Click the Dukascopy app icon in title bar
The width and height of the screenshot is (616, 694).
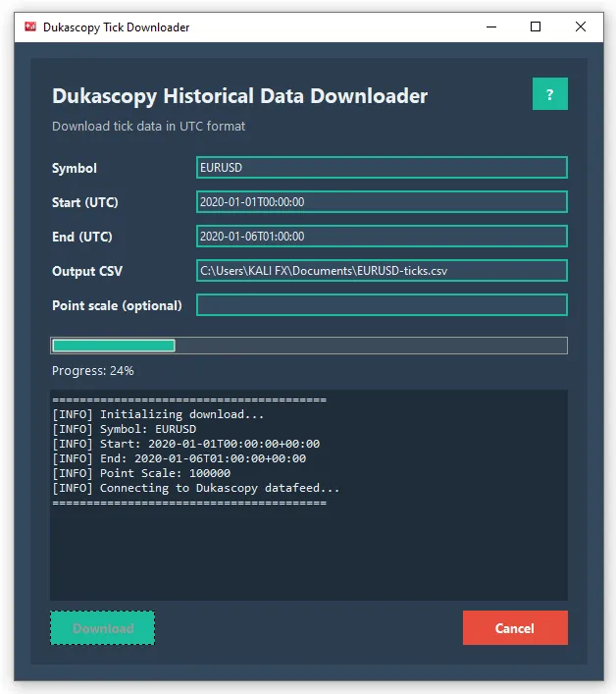coord(30,27)
